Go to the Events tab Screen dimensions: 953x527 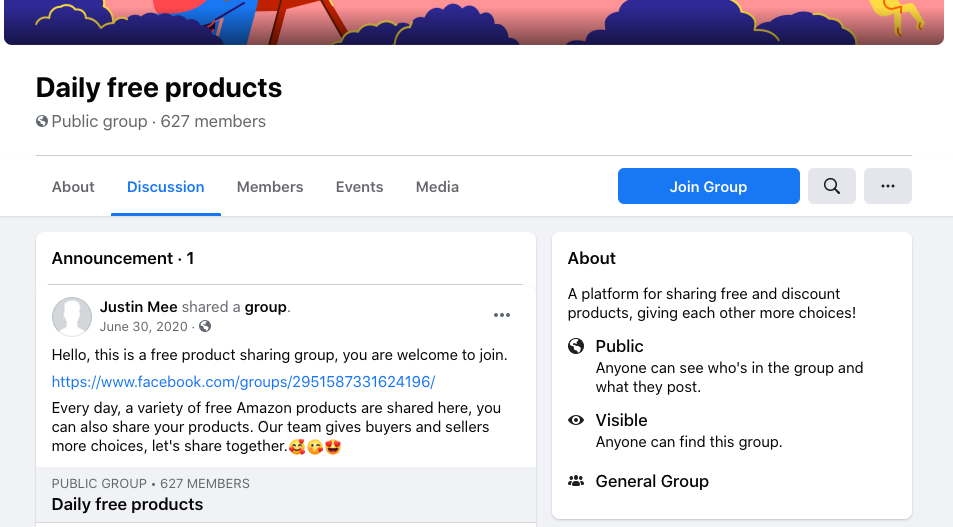[359, 187]
